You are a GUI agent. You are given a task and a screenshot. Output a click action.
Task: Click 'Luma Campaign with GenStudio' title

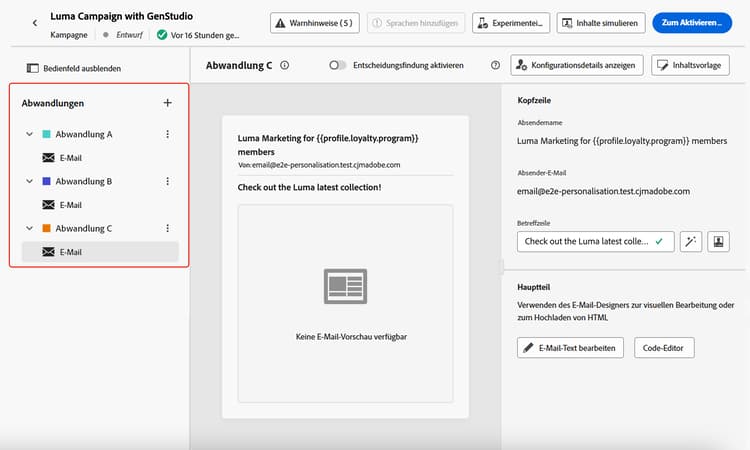(x=121, y=16)
